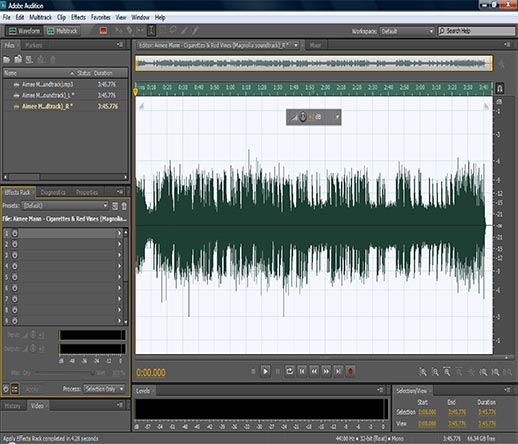This screenshot has height=444, width=518.
Task: Move playhead to next marker
Action: (338, 371)
